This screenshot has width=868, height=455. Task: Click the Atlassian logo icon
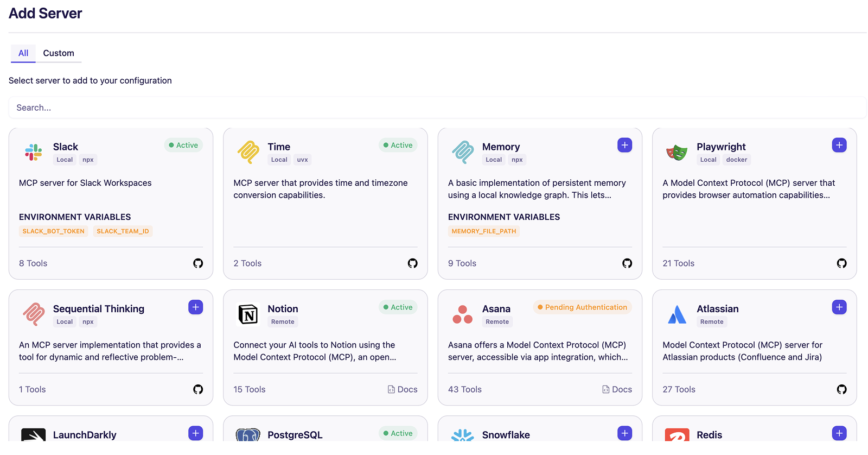(677, 314)
